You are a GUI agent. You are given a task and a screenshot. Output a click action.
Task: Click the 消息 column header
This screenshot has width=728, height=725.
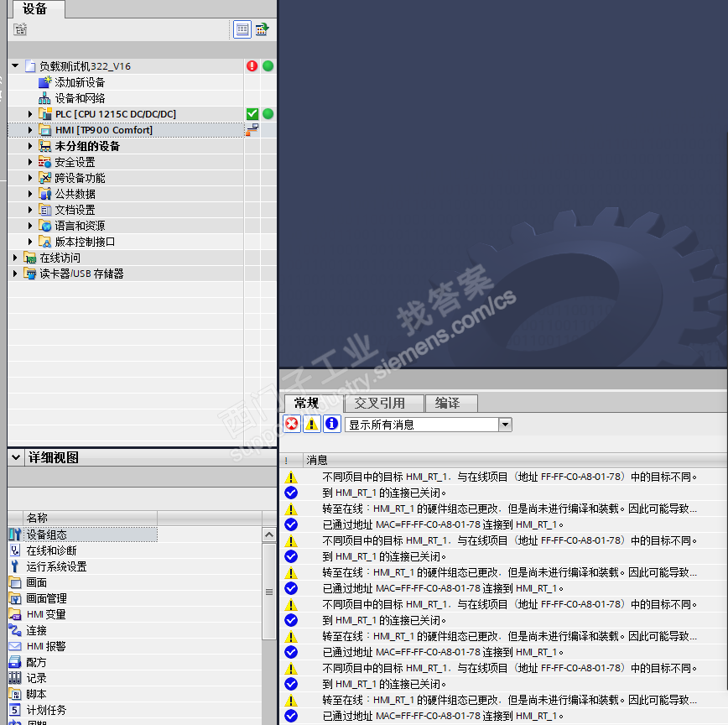coord(515,461)
